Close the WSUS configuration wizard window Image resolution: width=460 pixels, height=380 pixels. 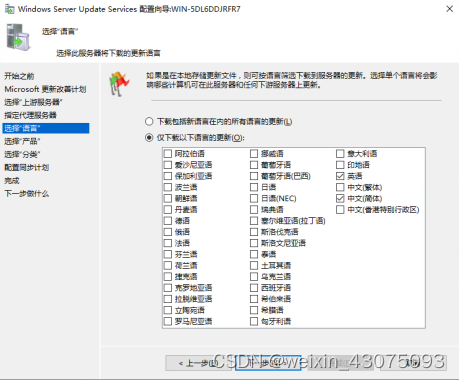point(449,9)
